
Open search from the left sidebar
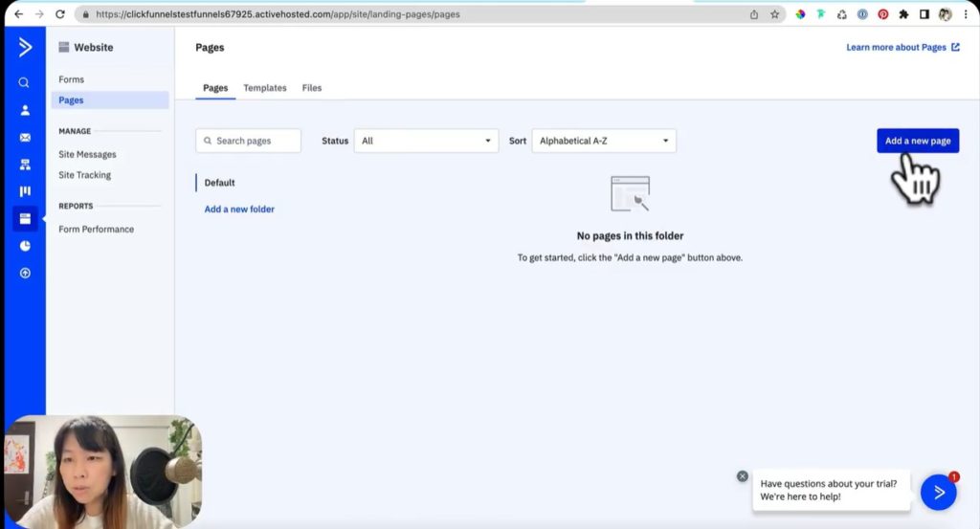pyautogui.click(x=25, y=83)
